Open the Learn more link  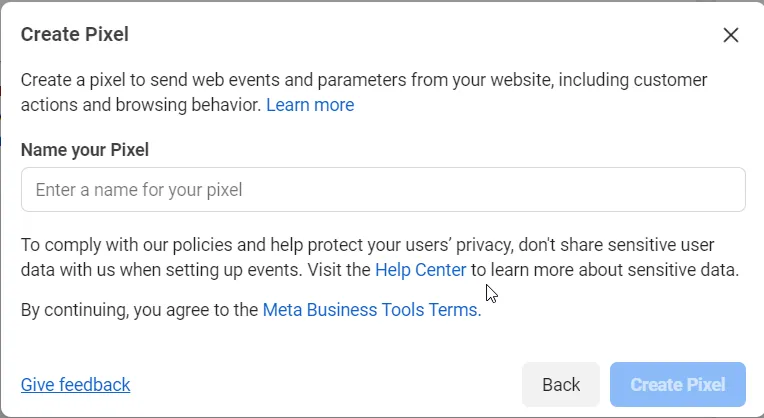coord(310,105)
